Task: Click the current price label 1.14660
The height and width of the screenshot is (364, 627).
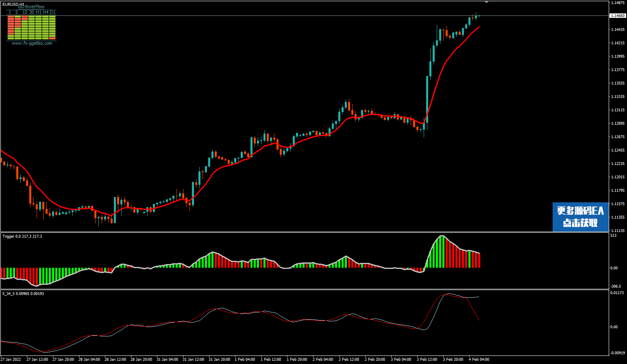Action: [618, 16]
